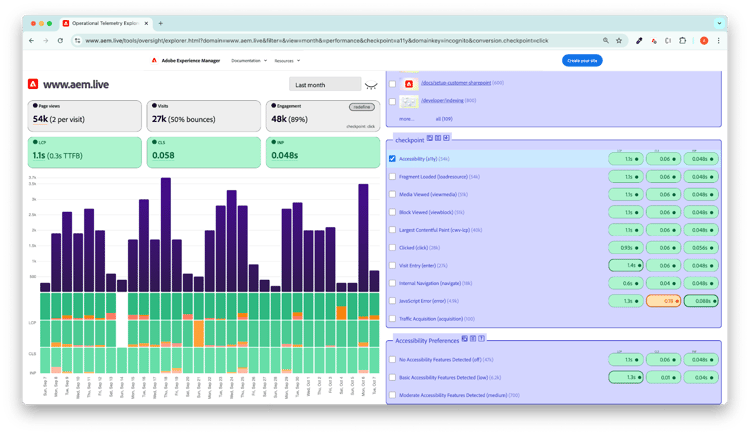The width and height of the screenshot is (750, 434).
Task: Bookmark the page with the star icon
Action: tap(619, 41)
